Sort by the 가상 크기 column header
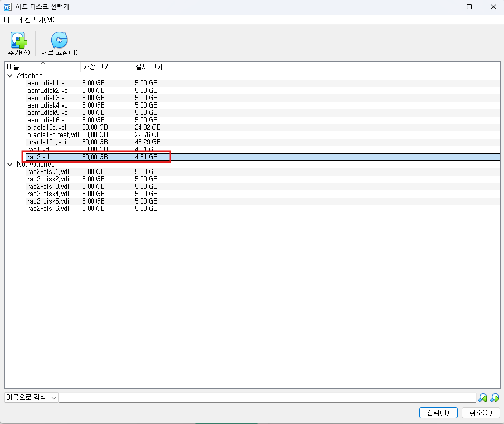 click(106, 67)
